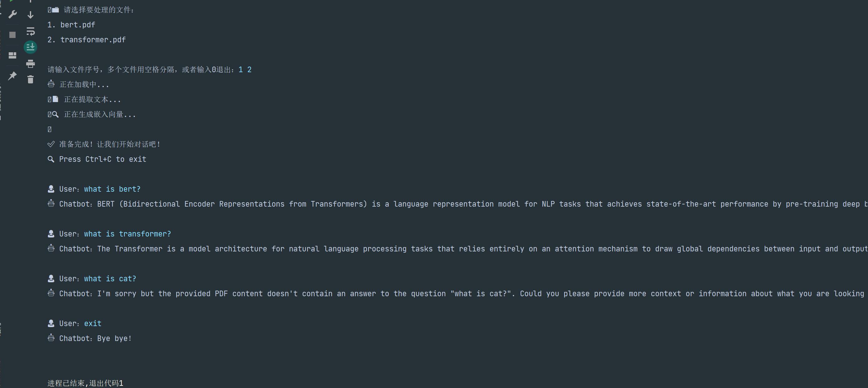Toggle soft-wrap for console lines
Viewport: 868px width, 388px height.
[x=30, y=31]
